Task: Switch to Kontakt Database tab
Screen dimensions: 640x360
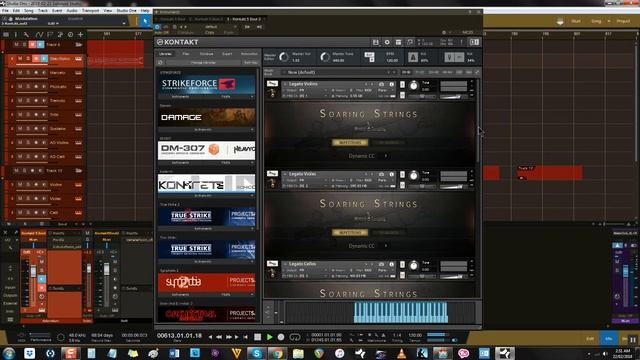Action: pos(206,54)
